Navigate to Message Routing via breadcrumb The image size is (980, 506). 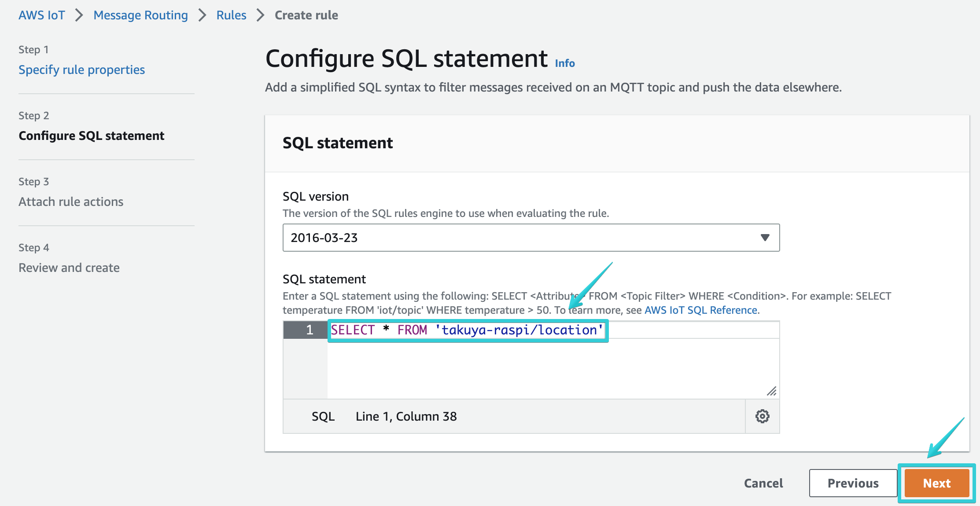click(140, 15)
